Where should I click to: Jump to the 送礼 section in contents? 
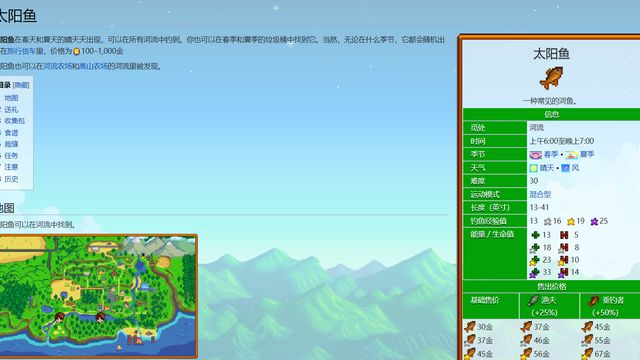pyautogui.click(x=11, y=109)
